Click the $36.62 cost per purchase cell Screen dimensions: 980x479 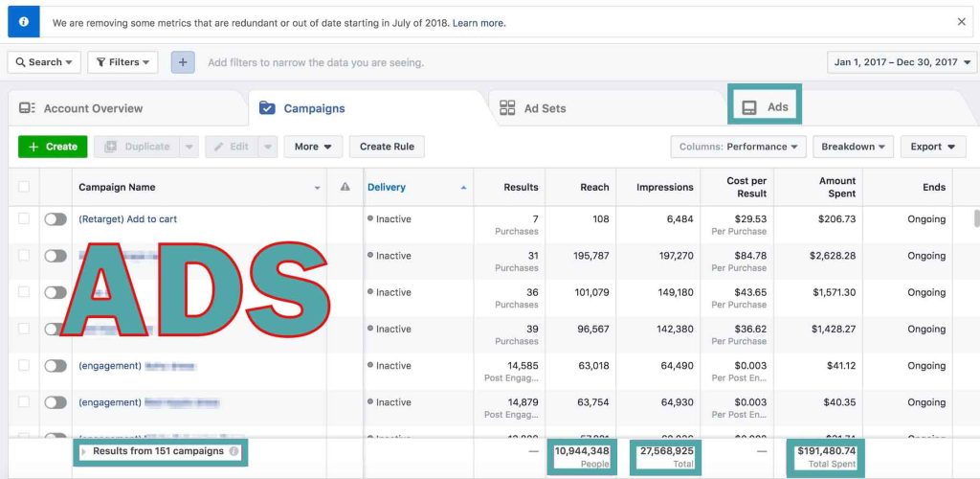tap(750, 329)
